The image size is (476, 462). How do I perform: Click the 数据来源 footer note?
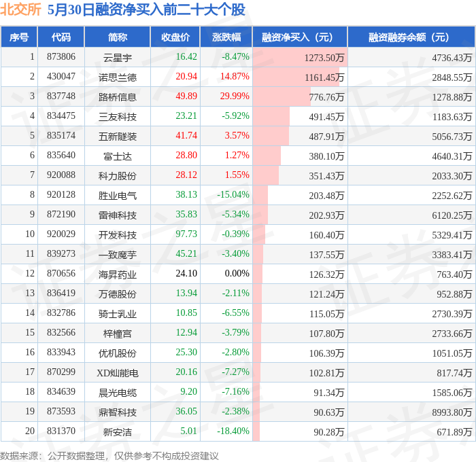point(109,456)
